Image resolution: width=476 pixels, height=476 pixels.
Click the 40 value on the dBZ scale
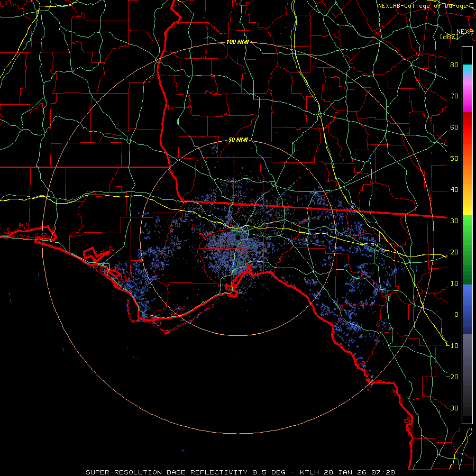454,190
